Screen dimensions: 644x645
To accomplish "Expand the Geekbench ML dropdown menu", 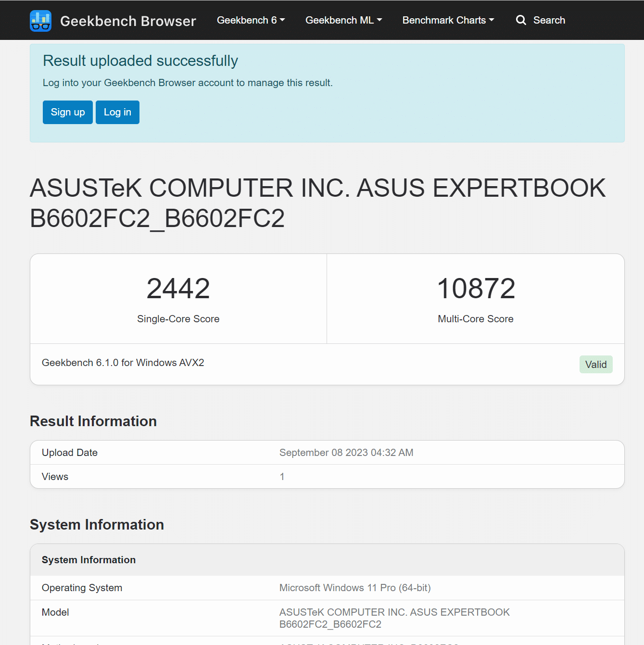I will pos(344,20).
